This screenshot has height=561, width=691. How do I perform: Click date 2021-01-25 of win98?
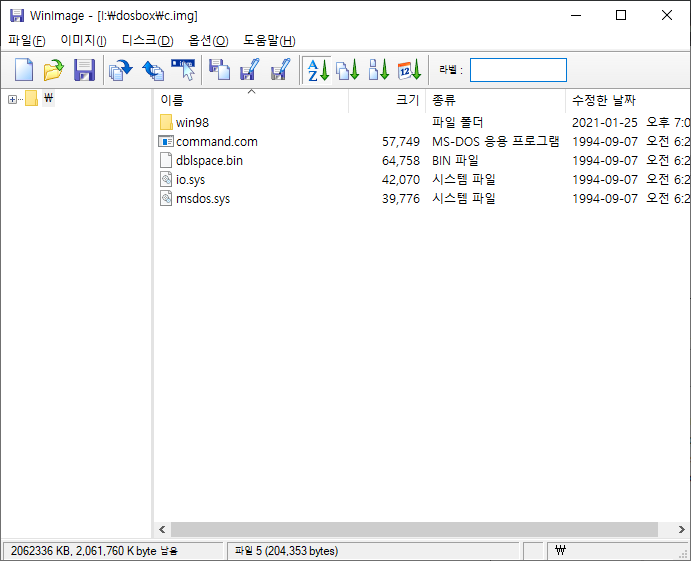tap(605, 123)
